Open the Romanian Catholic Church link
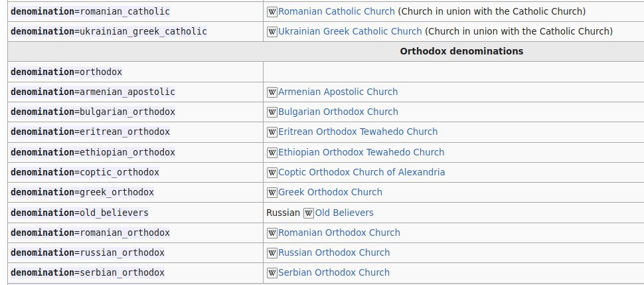644x285 pixels. 337,12
